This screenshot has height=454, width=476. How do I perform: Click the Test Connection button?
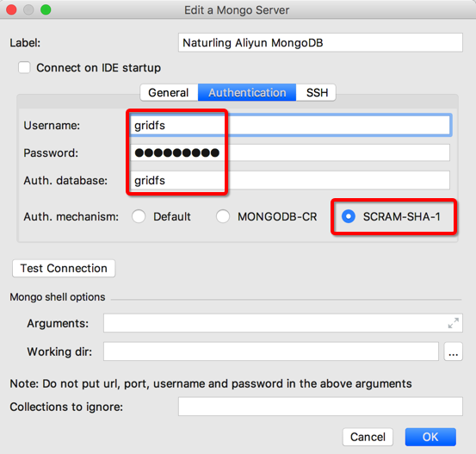point(64,268)
